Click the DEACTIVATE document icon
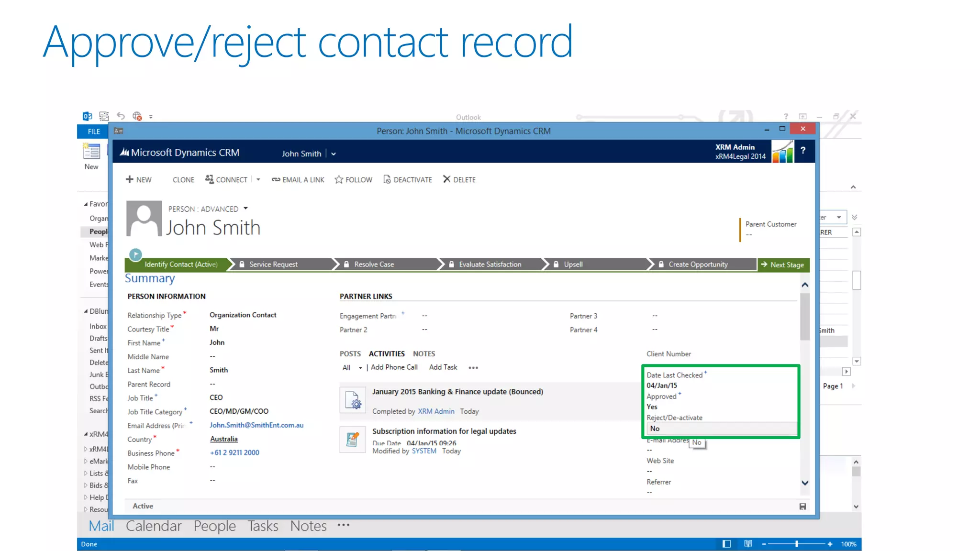The height and width of the screenshot is (551, 980). 387,179
